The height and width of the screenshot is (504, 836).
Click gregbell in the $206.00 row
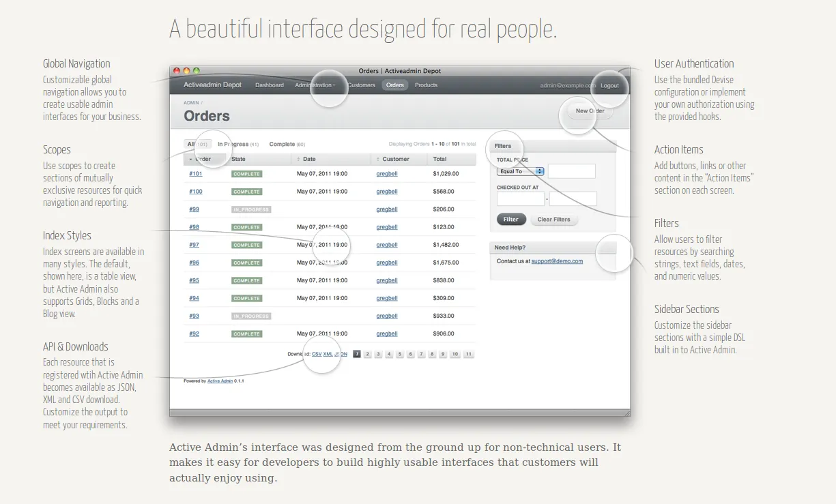click(387, 209)
